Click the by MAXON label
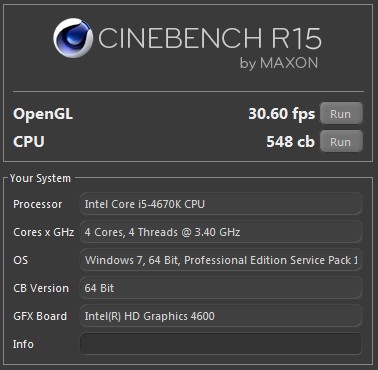Viewport: 378px width, 370px height. click(x=279, y=63)
